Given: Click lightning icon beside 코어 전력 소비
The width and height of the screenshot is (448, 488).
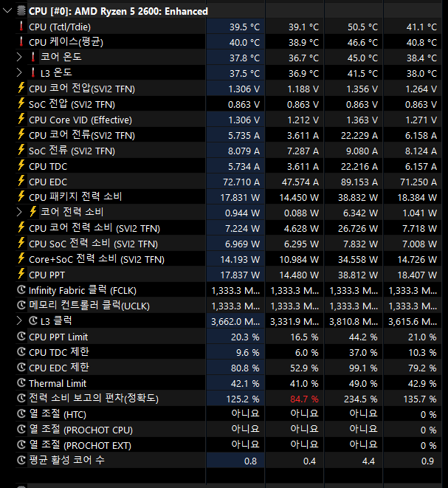Looking at the screenshot, I should [x=33, y=213].
